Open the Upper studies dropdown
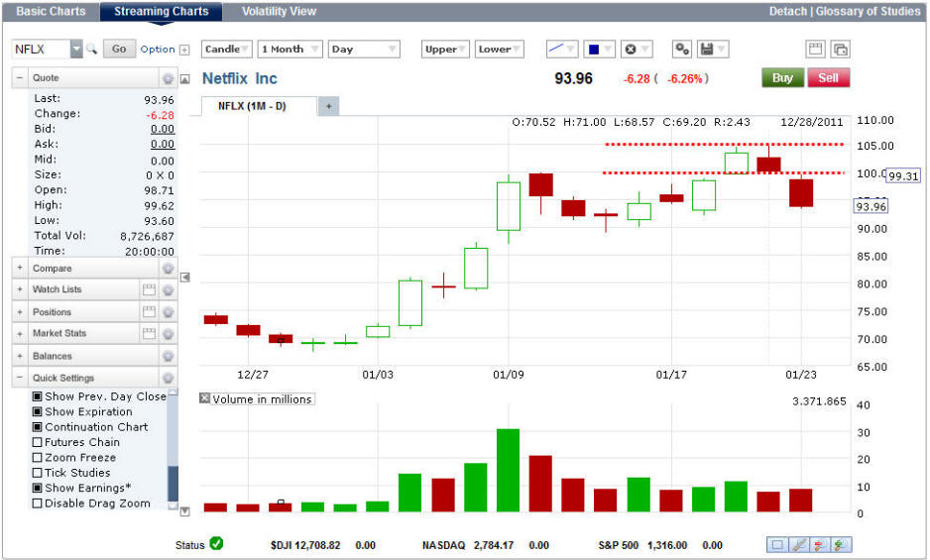Screen dimensions: 930x560 pyautogui.click(x=445, y=50)
